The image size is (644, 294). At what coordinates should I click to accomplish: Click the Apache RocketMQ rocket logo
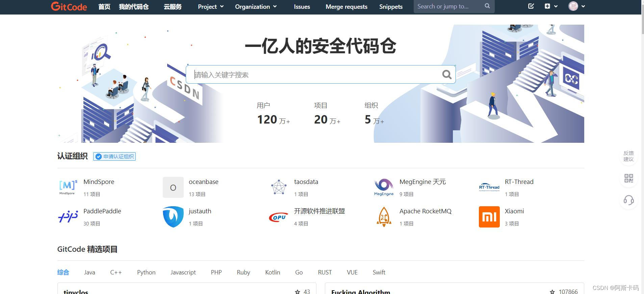384,217
